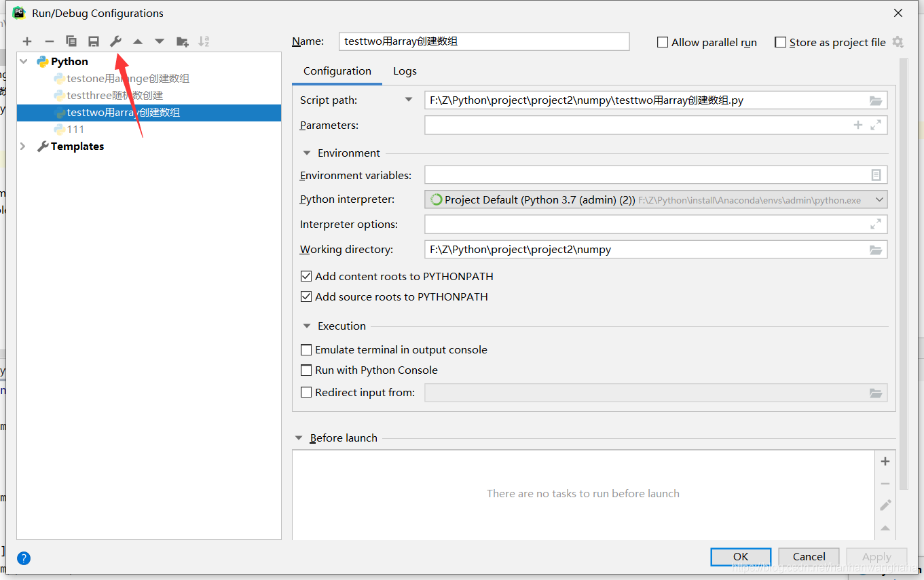Image resolution: width=924 pixels, height=580 pixels.
Task: Collapse the Execution section
Action: [x=306, y=326]
